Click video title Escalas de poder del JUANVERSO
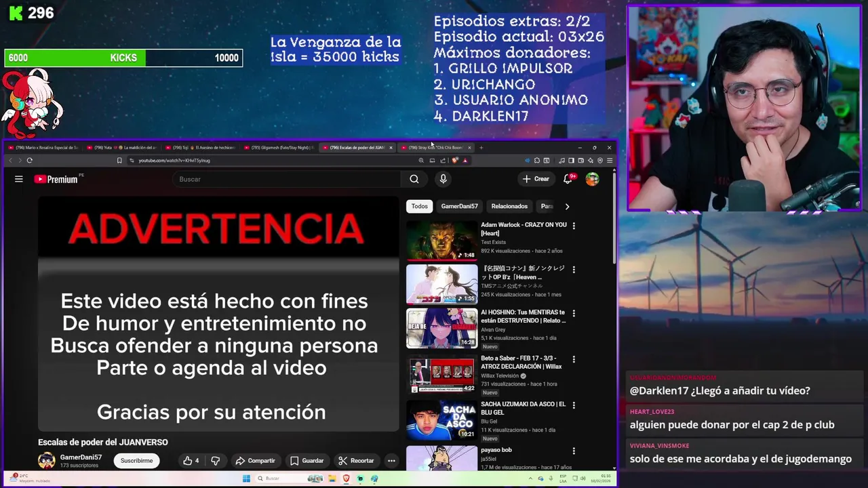This screenshot has width=868, height=488. (103, 442)
